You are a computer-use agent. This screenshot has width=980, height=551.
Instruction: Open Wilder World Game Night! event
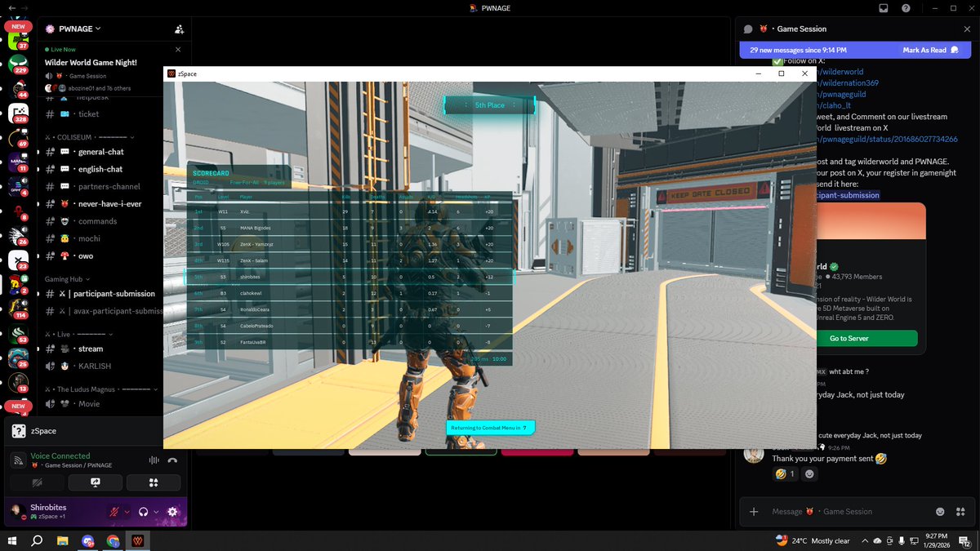click(91, 62)
